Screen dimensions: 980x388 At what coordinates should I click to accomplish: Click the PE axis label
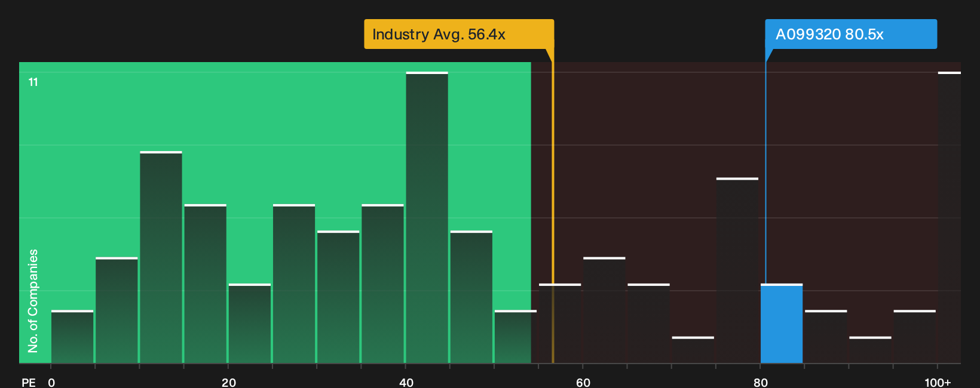(x=29, y=382)
